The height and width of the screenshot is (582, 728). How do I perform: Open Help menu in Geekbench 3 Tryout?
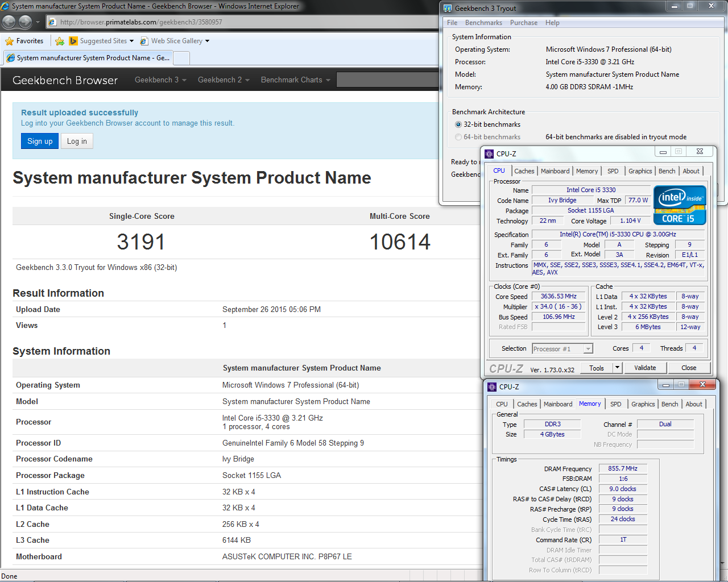552,23
